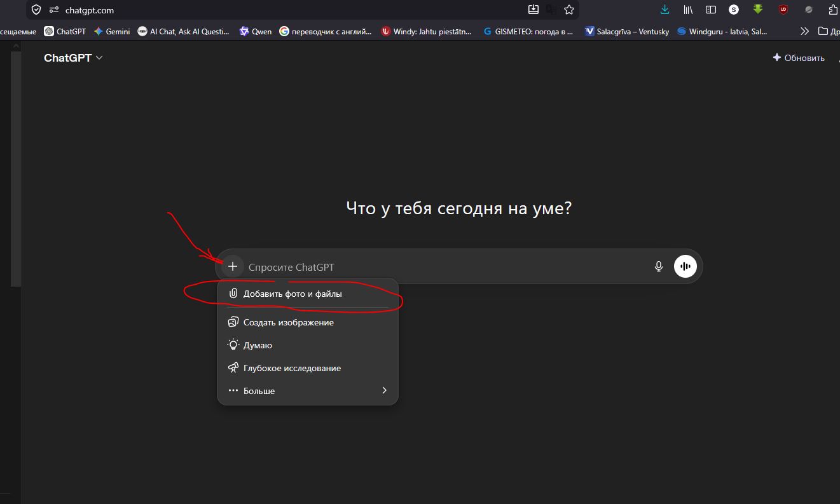840x504 pixels.
Task: Open the GISMETEO bookmark
Action: pos(528,31)
